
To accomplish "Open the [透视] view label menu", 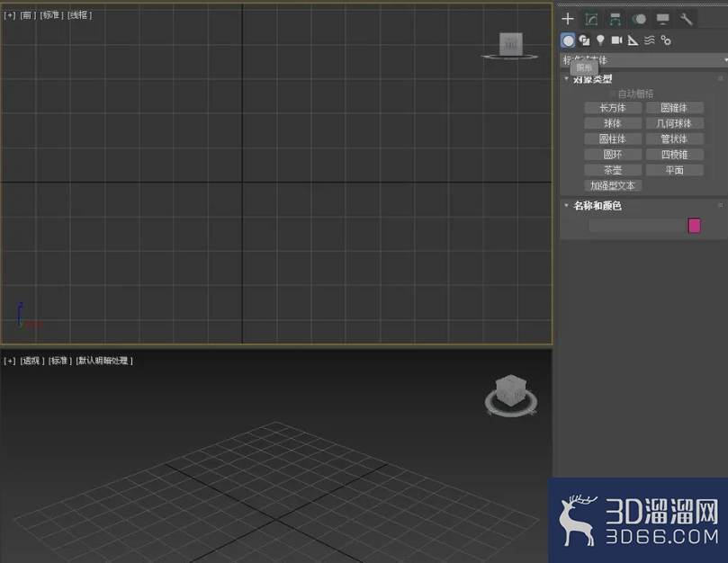I will [32, 361].
